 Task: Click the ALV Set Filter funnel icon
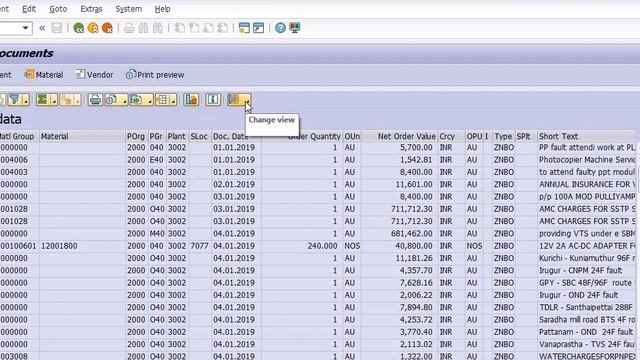click(15, 100)
